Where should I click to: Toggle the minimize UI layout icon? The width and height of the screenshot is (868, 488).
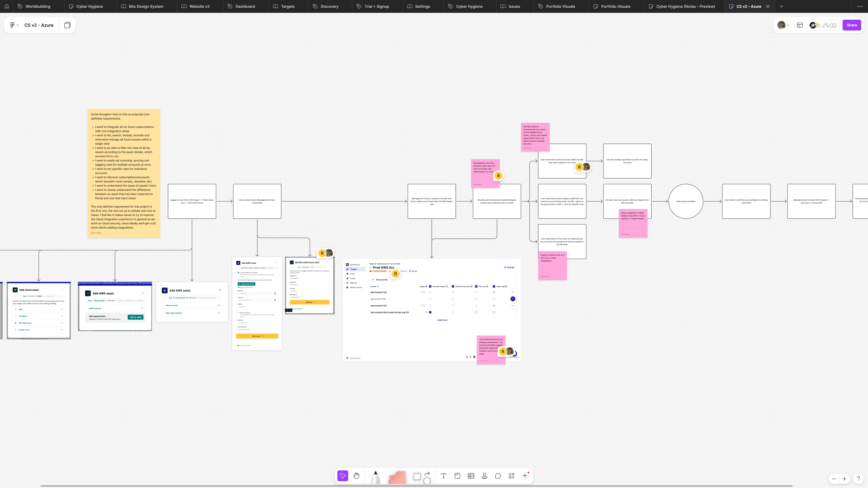800,25
